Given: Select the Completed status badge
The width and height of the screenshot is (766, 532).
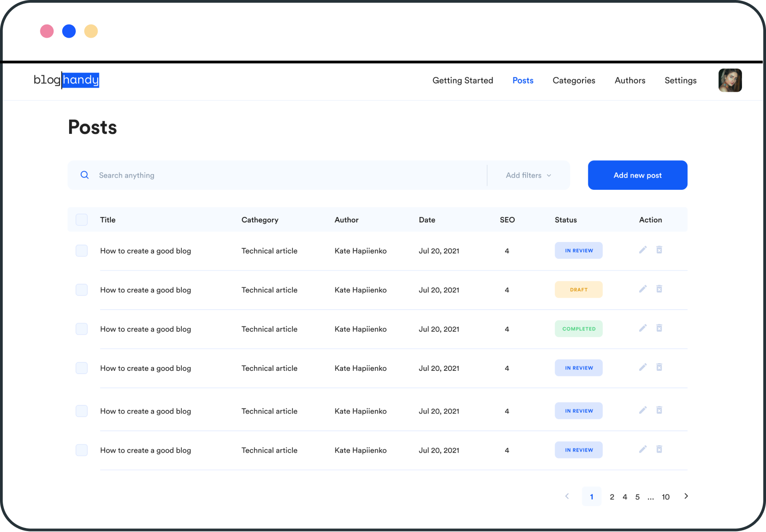Looking at the screenshot, I should click(578, 328).
